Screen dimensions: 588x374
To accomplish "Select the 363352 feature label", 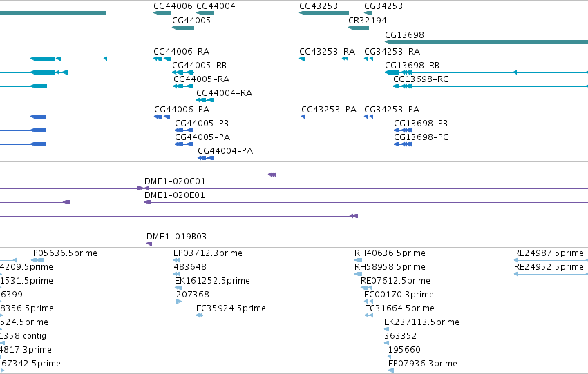I will 401,336.
